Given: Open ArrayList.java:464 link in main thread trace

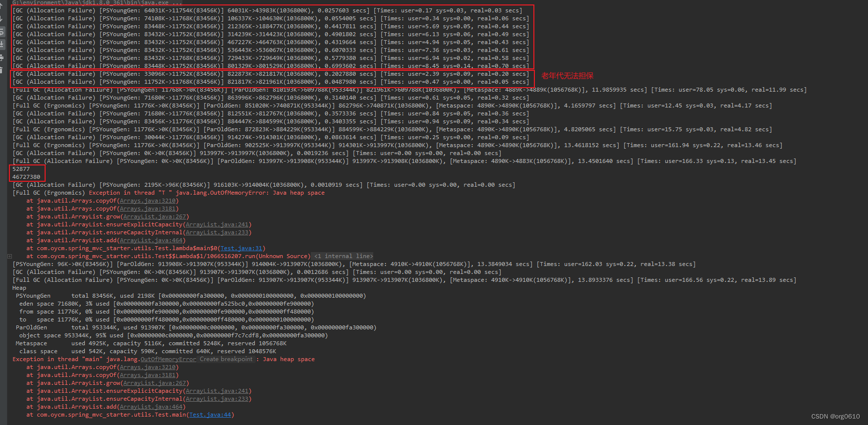Looking at the screenshot, I should (151, 407).
